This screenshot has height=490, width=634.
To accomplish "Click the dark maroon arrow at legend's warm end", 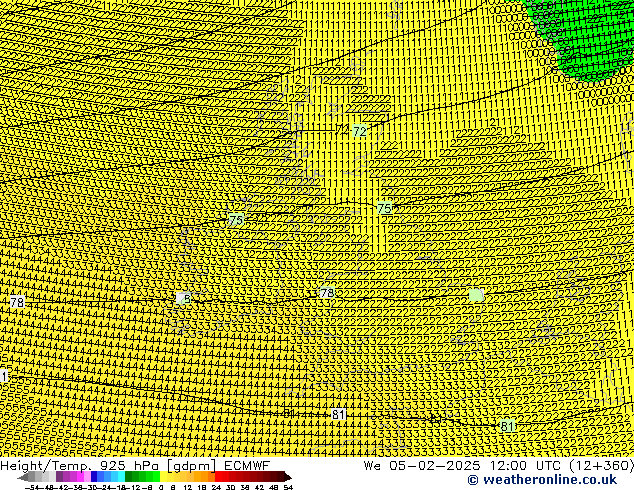I will click(288, 477).
